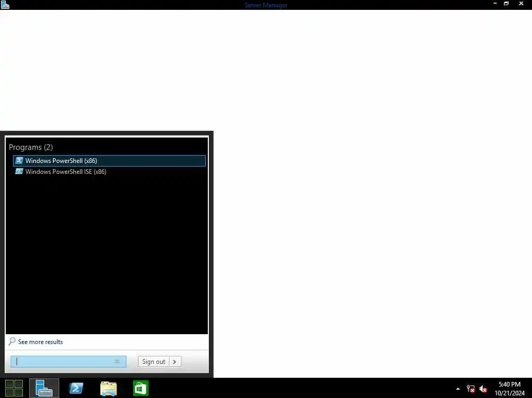Click the Start button on taskbar
The width and height of the screenshot is (532, 398).
pyautogui.click(x=14, y=388)
